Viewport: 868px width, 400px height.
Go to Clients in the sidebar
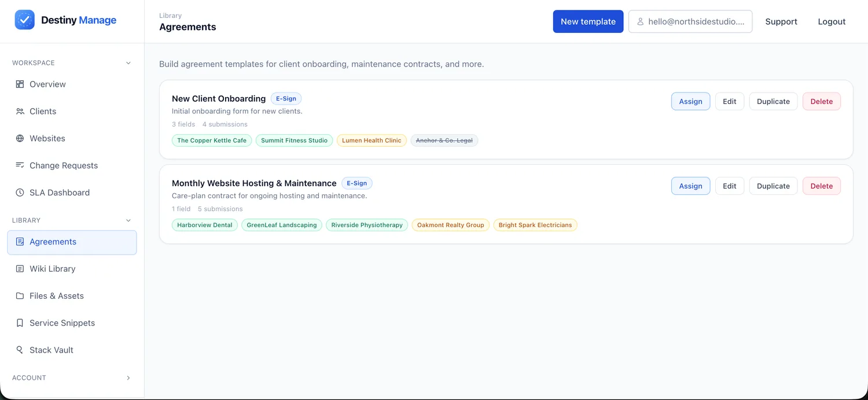tap(72, 111)
